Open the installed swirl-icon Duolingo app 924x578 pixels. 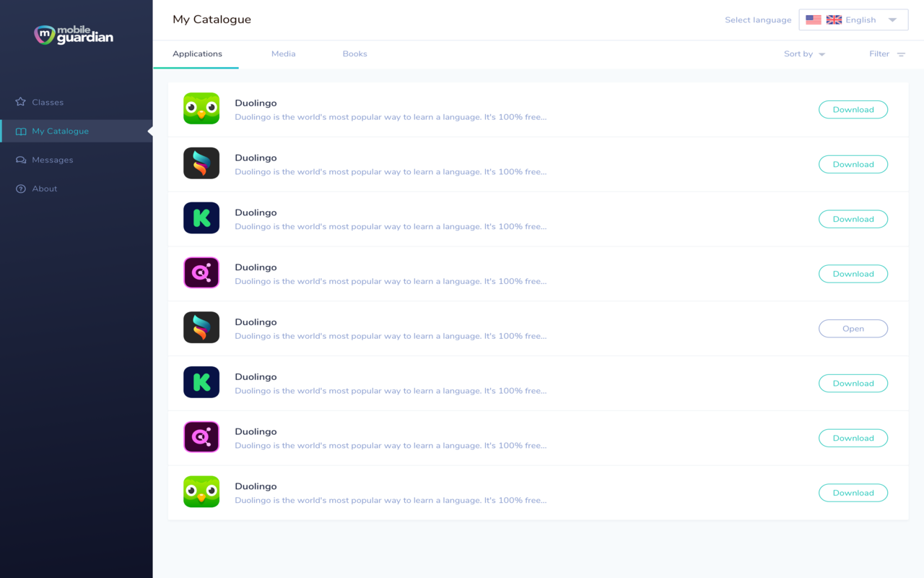pyautogui.click(x=853, y=329)
